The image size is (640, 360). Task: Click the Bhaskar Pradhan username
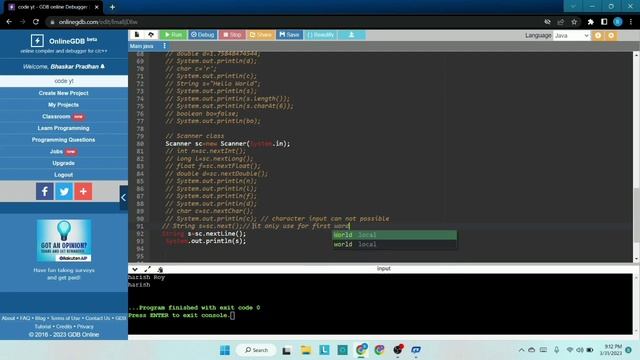75,66
